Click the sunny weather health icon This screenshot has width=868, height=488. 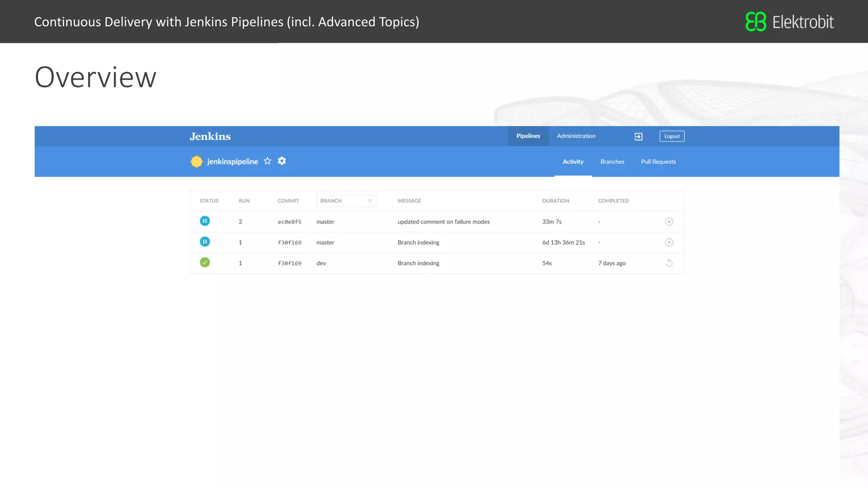197,161
